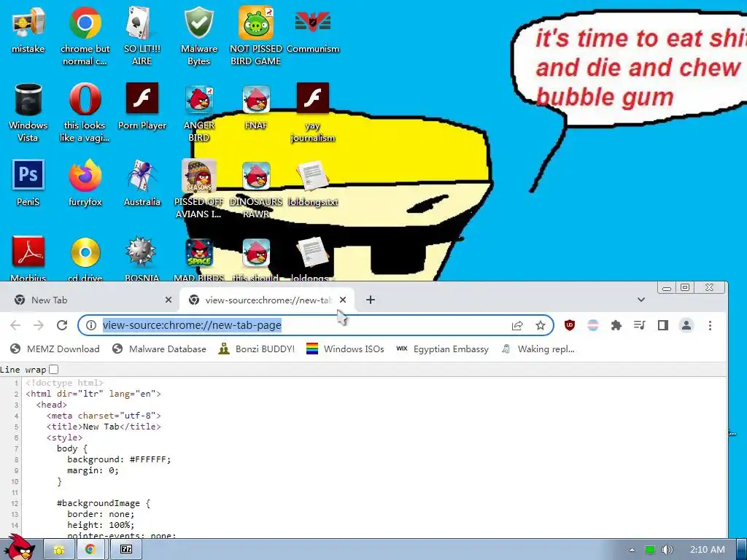Image resolution: width=747 pixels, height=560 pixels.
Task: Select the furryfox Firefox icon
Action: [x=85, y=183]
